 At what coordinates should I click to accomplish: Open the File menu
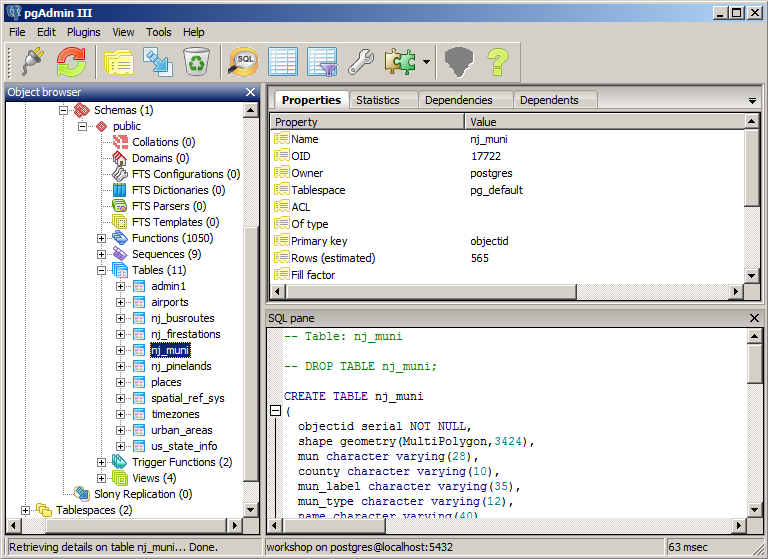coord(17,32)
